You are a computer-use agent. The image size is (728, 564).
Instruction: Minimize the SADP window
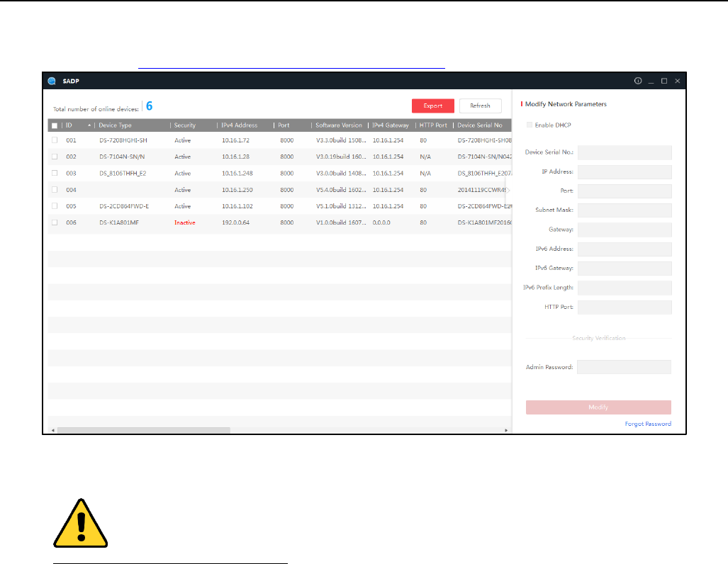651,81
